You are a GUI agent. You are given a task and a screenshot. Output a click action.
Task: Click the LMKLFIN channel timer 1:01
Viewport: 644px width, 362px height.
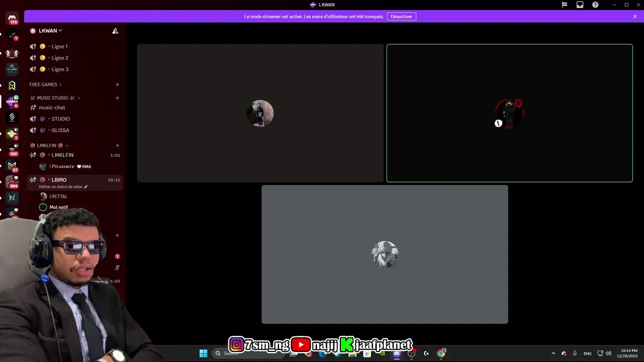click(115, 155)
